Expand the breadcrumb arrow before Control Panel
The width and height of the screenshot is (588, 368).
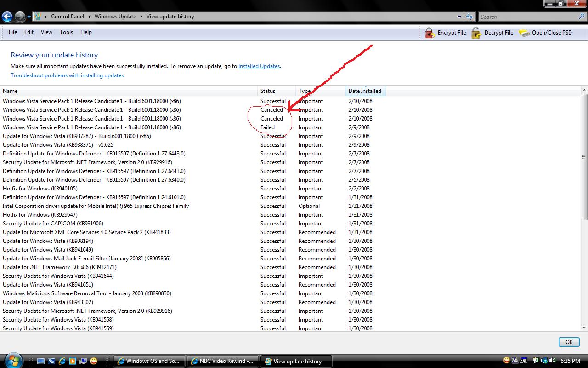pyautogui.click(x=46, y=17)
